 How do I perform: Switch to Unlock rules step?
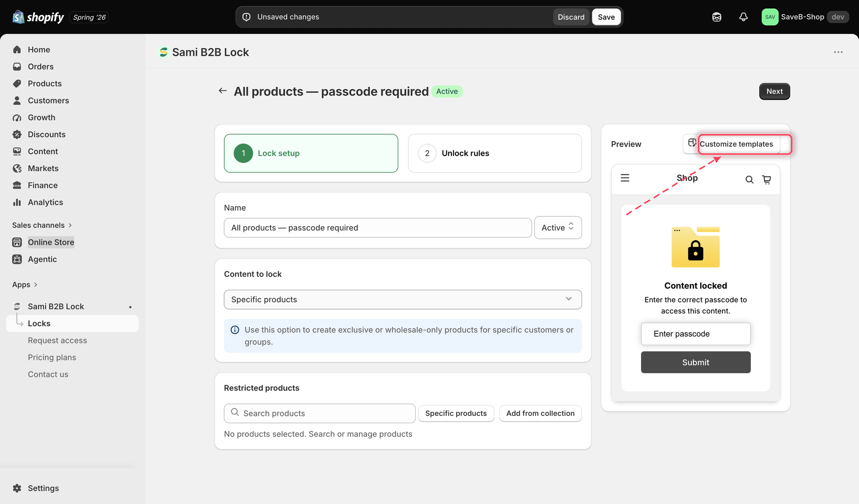(495, 153)
